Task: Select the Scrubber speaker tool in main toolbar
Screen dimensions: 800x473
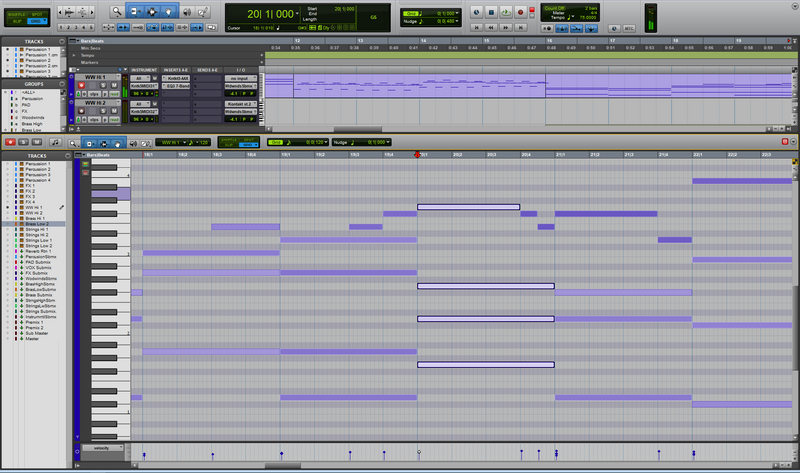Action: [187, 12]
